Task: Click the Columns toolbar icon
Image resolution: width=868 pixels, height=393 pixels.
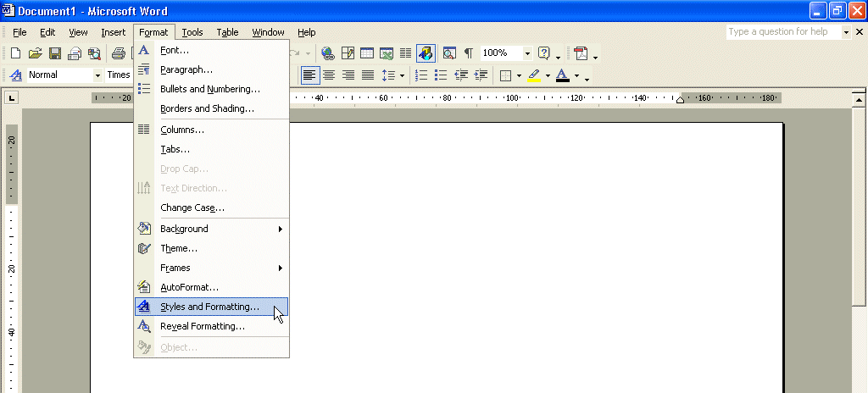Action: point(406,53)
